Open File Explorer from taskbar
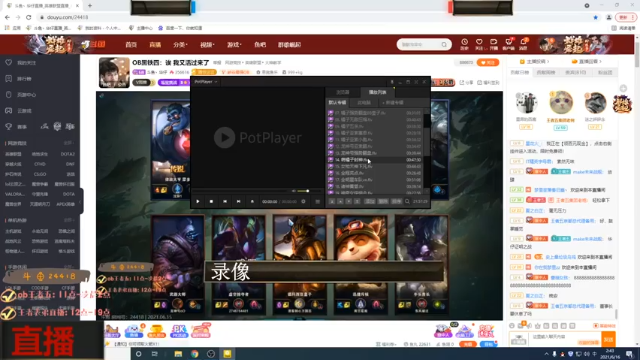The height and width of the screenshot is (360, 640). pos(178,354)
